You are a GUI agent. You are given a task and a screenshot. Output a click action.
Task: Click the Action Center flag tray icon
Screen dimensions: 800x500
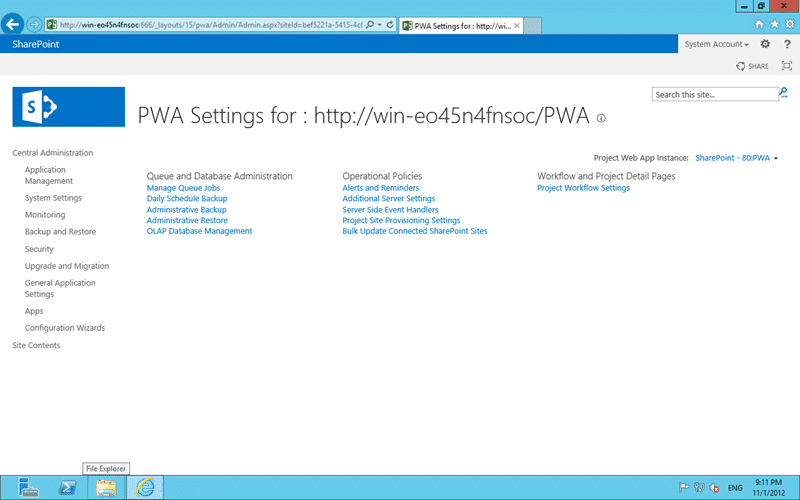[x=684, y=488]
